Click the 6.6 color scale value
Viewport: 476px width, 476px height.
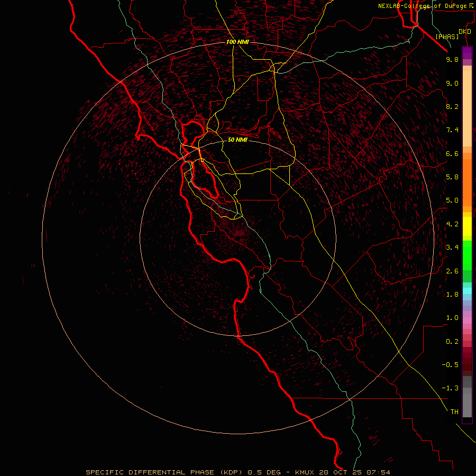(452, 153)
